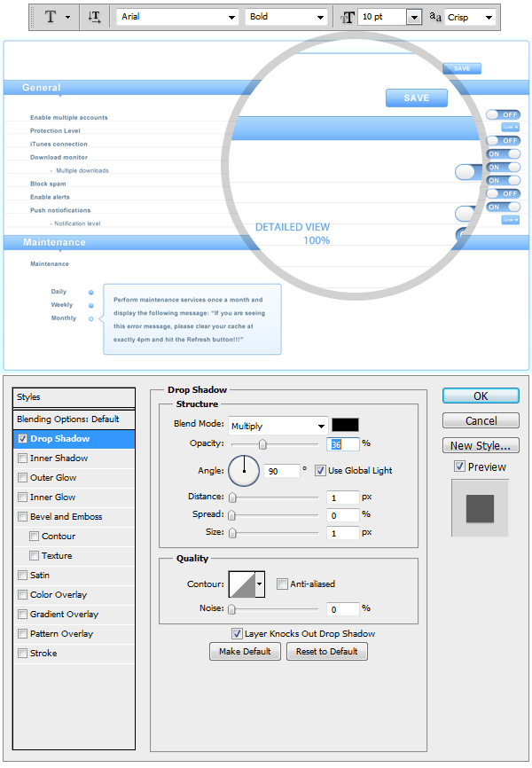
Task: Uncheck Layer Knocks Out Drop Shadow
Action: 237,634
